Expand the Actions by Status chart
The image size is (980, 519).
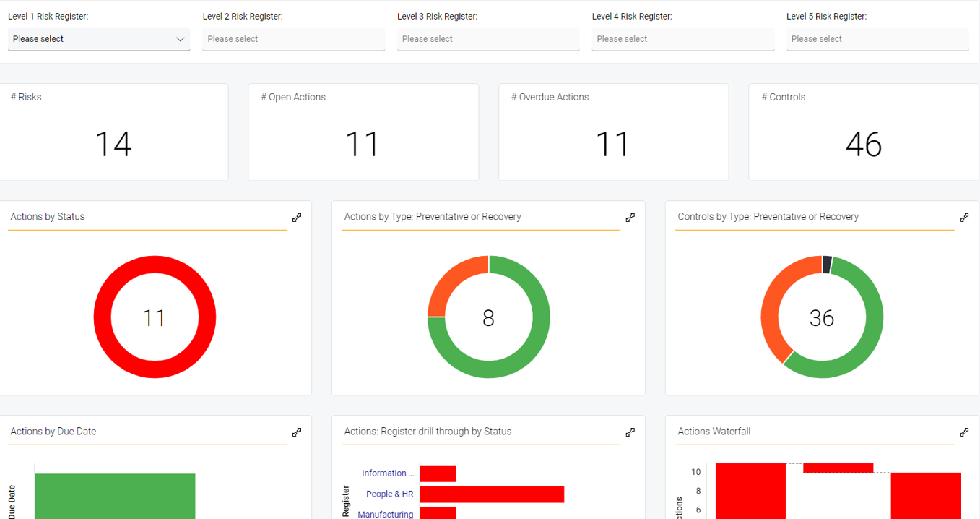(297, 217)
